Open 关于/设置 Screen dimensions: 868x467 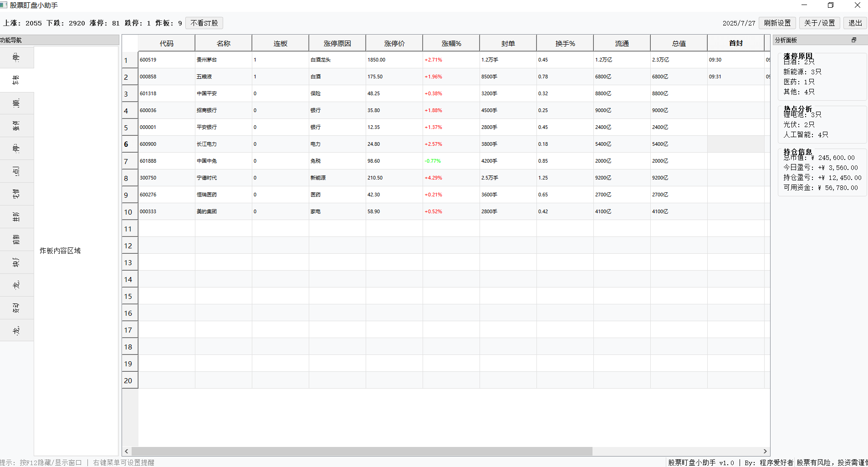pyautogui.click(x=819, y=23)
